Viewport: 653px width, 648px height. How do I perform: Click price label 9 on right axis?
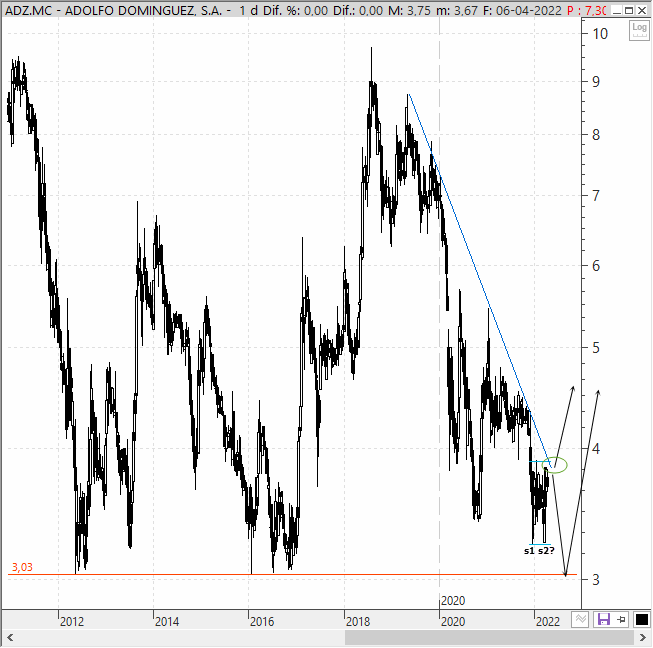pyautogui.click(x=596, y=81)
